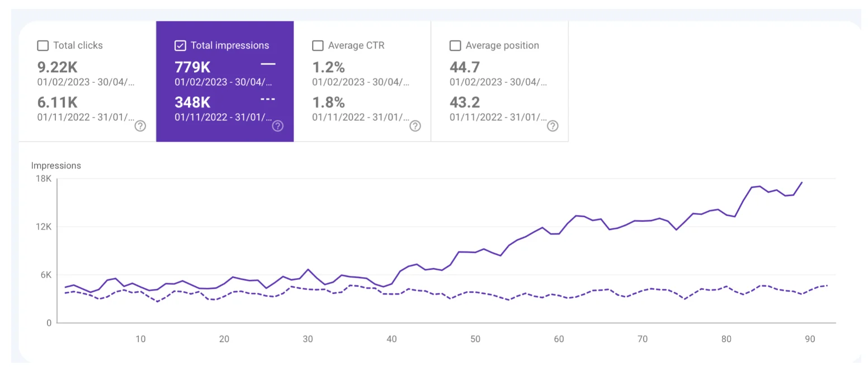Click the dashed line legend indicator
Screen dimensions: 868x384
coord(268,99)
